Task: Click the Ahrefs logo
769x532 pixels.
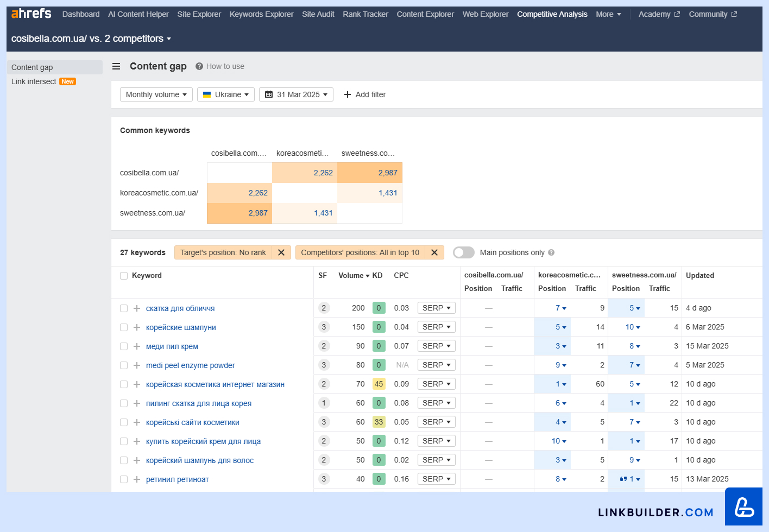Action: pyautogui.click(x=31, y=14)
